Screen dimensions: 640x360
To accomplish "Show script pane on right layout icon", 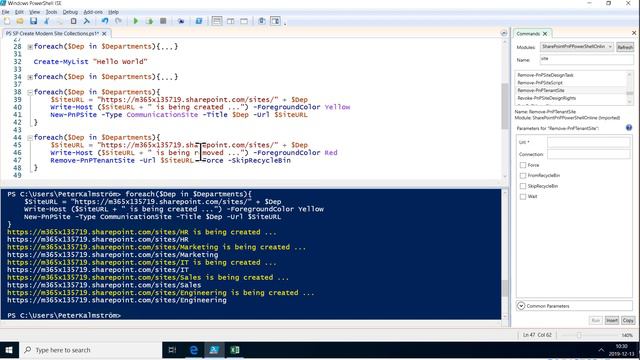I will click(x=231, y=21).
